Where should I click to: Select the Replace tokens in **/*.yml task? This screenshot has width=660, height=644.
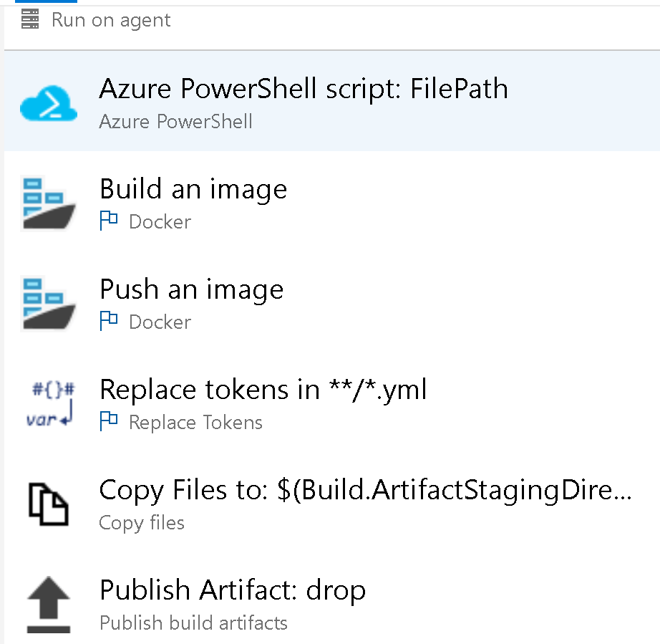(263, 390)
